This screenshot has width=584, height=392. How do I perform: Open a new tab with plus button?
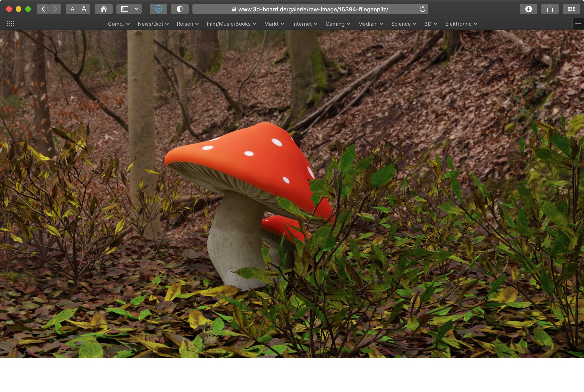coord(578,24)
